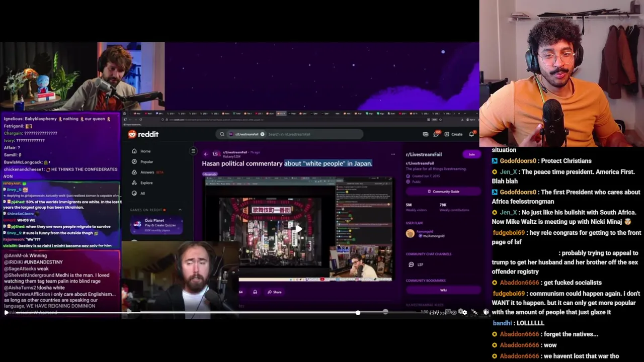Click the Asmongold user flair avatar
Image resolution: width=644 pixels, height=362 pixels.
click(x=410, y=234)
